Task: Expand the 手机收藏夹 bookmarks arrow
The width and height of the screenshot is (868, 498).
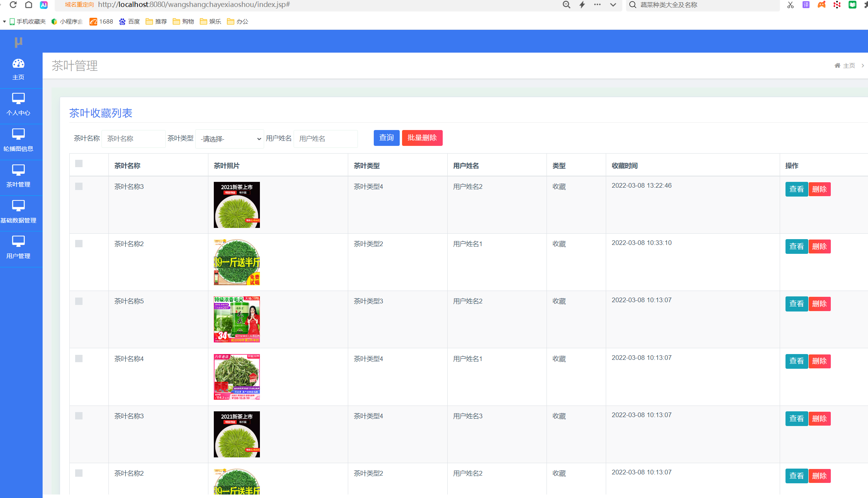Action: point(4,22)
